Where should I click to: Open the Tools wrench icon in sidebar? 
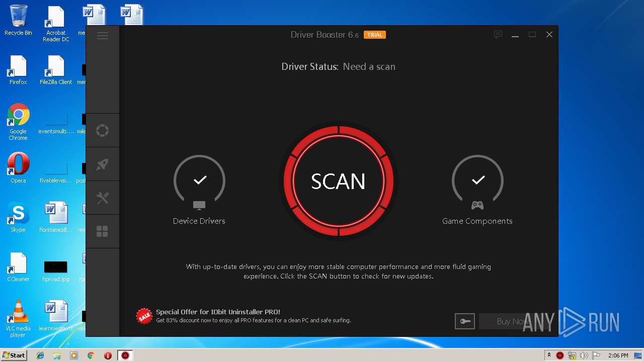coord(102,198)
